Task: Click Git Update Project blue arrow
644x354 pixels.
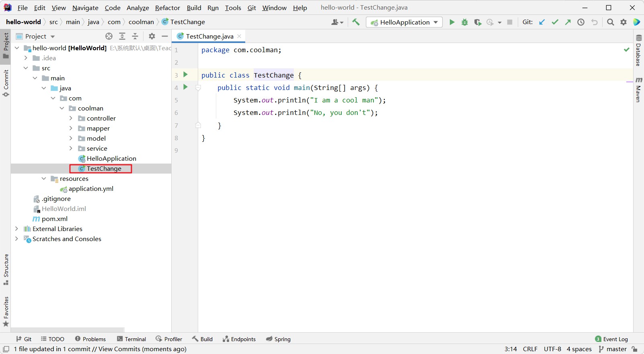Action: pyautogui.click(x=542, y=22)
